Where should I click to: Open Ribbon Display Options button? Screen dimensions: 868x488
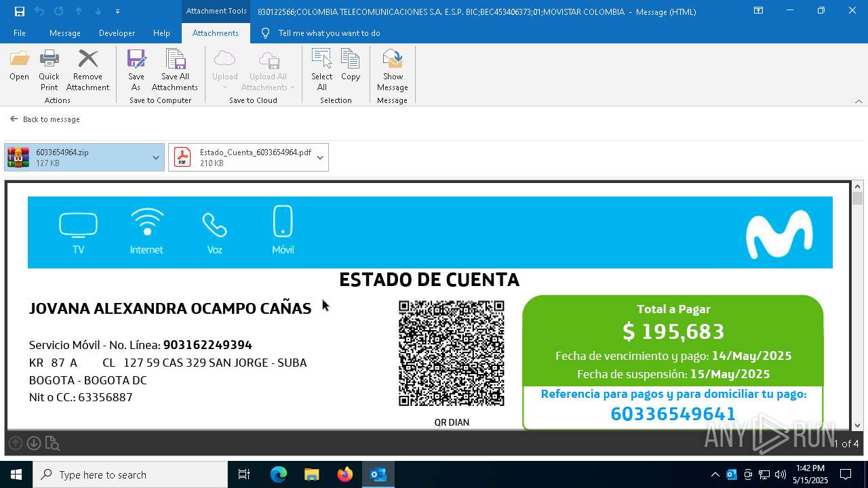758,11
